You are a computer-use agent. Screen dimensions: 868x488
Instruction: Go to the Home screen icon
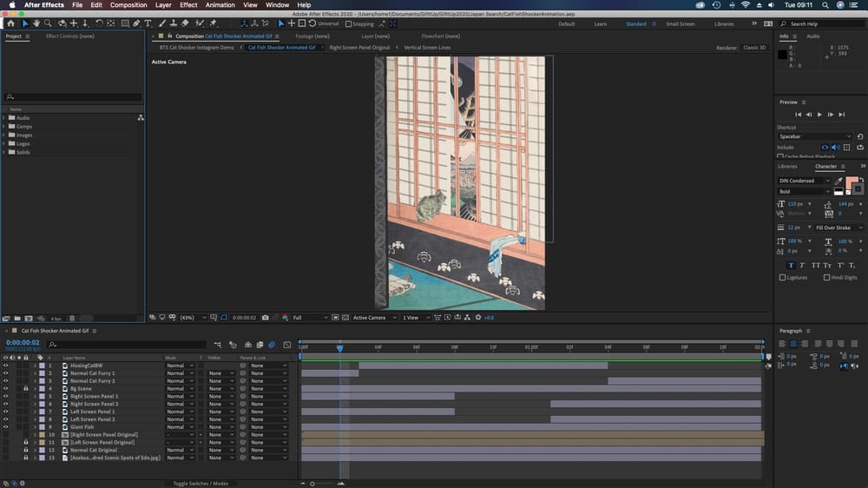[x=10, y=23]
